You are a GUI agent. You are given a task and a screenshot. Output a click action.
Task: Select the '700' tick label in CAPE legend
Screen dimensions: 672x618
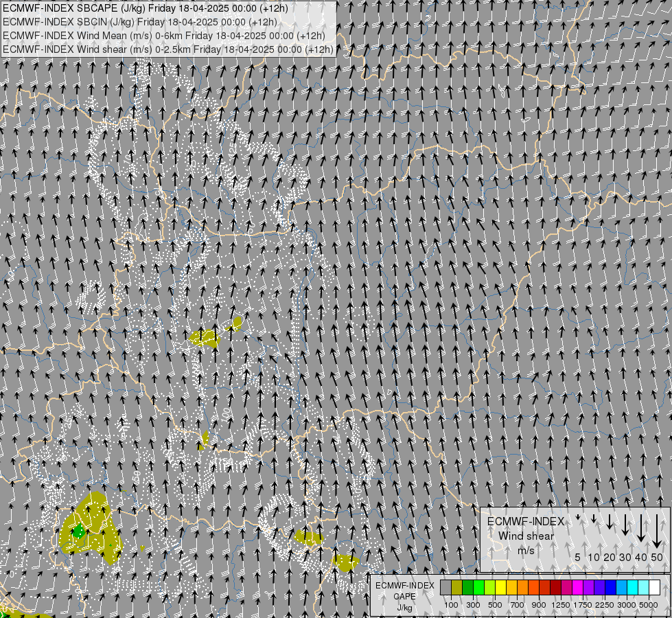[x=518, y=605]
